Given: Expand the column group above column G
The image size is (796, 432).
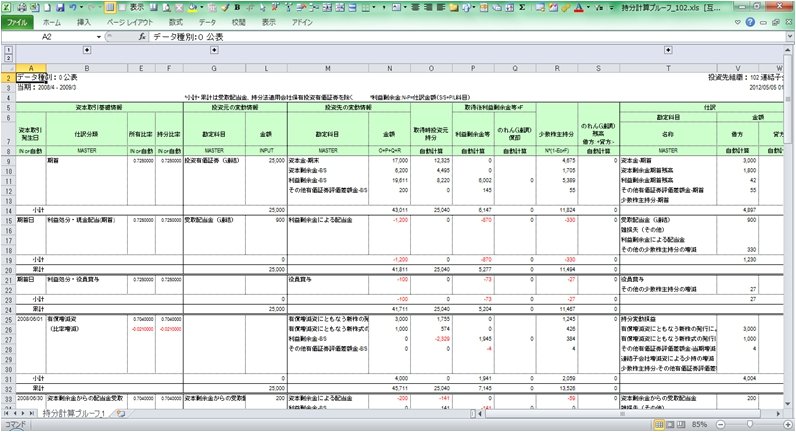Looking at the screenshot, I should 214,50.
